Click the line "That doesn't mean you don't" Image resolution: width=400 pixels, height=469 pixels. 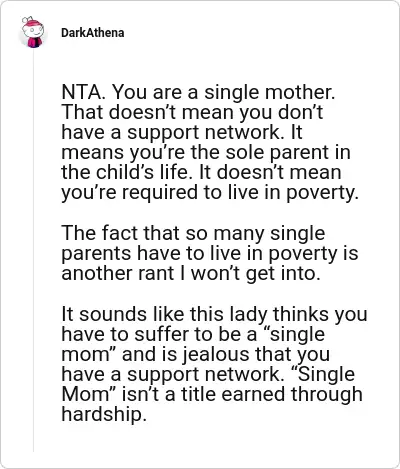[192, 112]
